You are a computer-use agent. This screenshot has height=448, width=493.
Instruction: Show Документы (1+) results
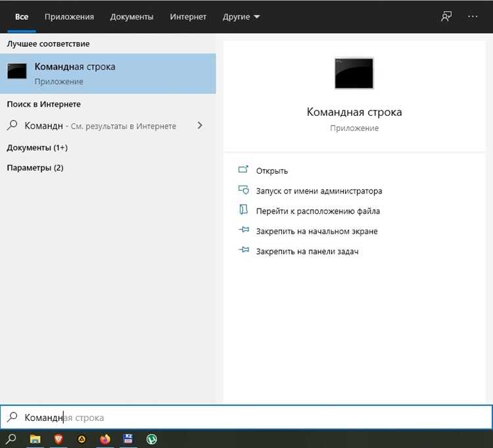point(37,147)
